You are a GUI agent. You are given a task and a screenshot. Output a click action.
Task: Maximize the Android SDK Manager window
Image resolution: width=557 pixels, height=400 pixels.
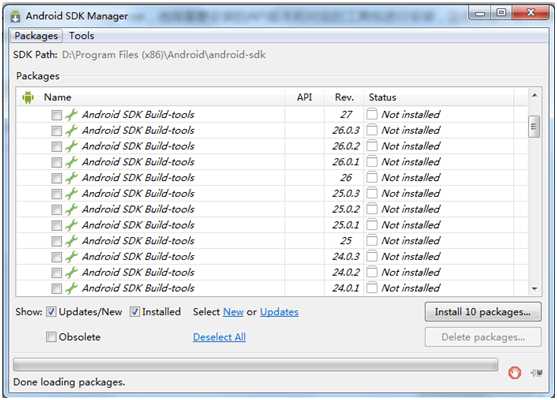(x=501, y=13)
